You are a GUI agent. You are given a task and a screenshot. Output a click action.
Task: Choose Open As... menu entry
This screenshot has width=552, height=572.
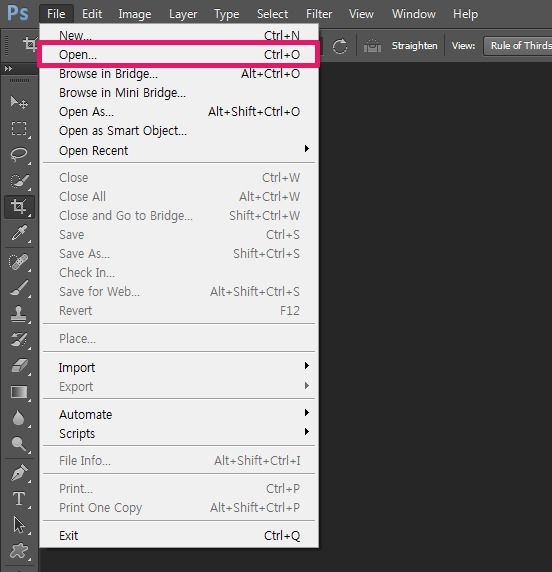click(179, 112)
